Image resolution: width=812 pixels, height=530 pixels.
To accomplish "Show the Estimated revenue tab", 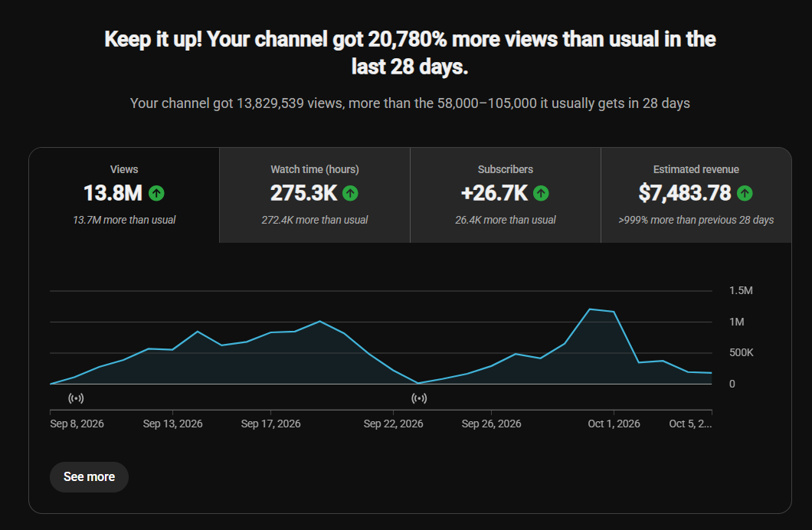I will pos(696,195).
